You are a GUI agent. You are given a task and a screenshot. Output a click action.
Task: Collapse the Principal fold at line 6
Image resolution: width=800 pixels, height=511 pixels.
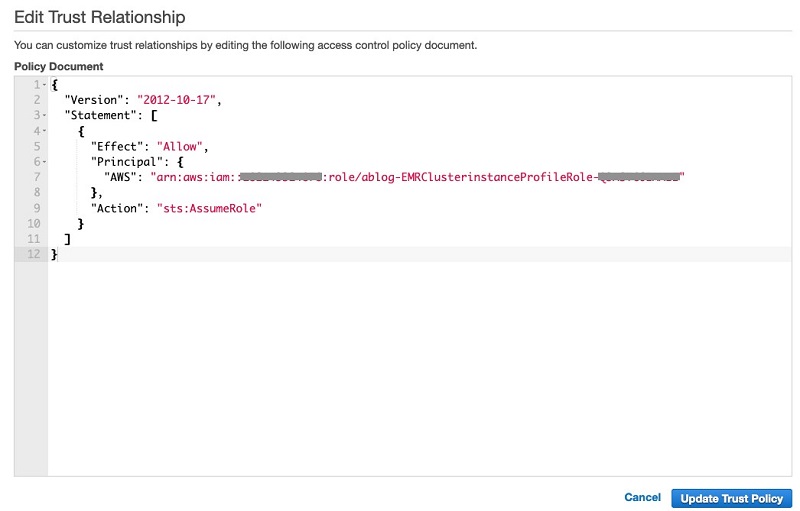pyautogui.click(x=45, y=162)
